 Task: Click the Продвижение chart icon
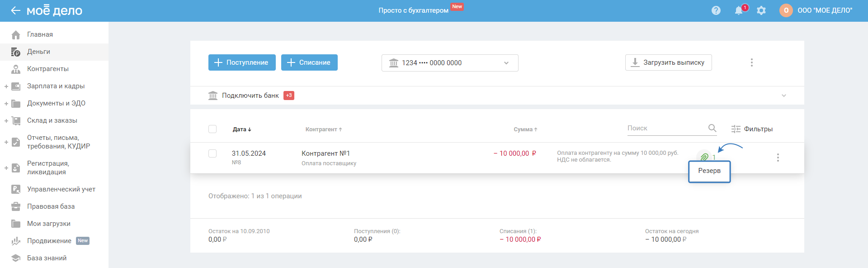click(16, 241)
